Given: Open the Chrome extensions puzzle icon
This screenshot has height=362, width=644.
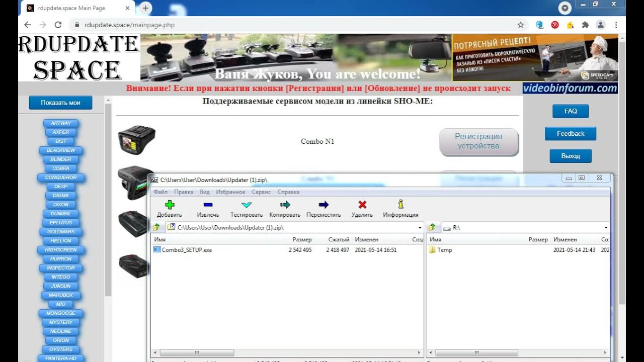Looking at the screenshot, I should click(585, 25).
